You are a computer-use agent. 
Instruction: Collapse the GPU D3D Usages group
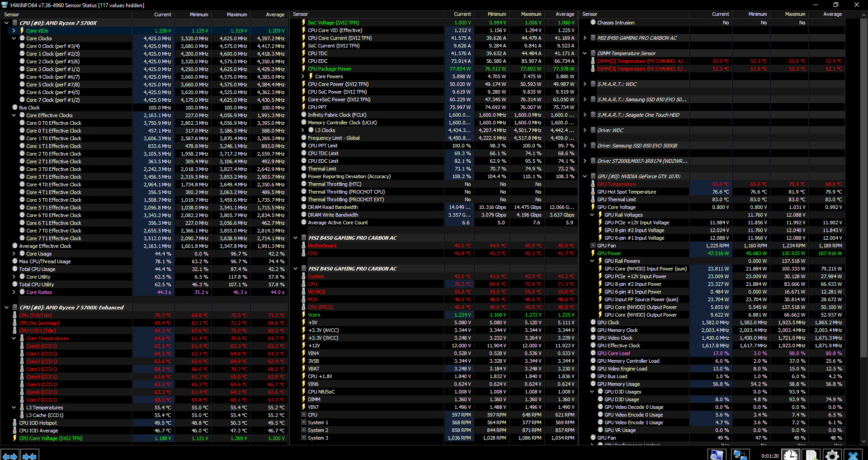592,392
